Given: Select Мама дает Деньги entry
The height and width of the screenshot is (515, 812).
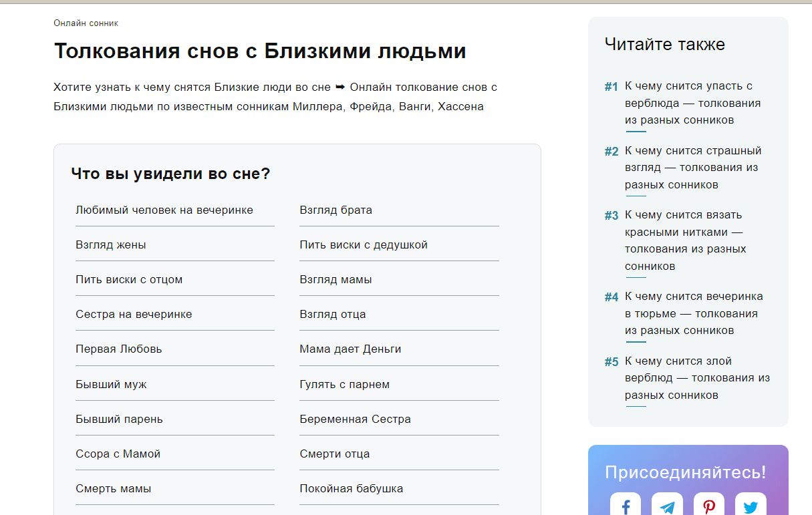Looking at the screenshot, I should (x=350, y=349).
